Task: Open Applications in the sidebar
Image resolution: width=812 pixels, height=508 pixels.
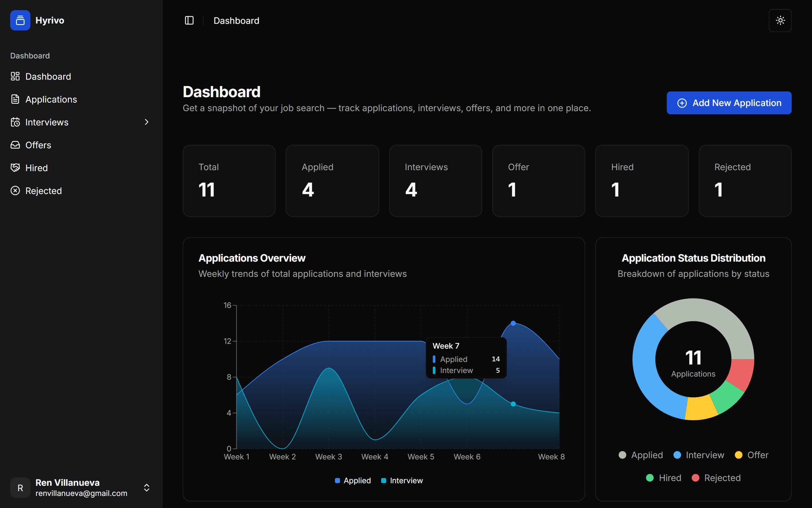Action: point(81,99)
